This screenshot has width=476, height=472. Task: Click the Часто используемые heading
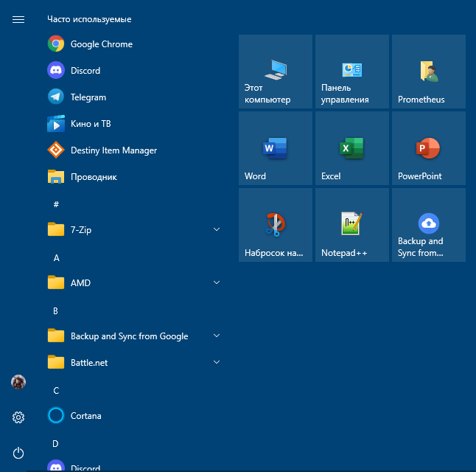(89, 19)
